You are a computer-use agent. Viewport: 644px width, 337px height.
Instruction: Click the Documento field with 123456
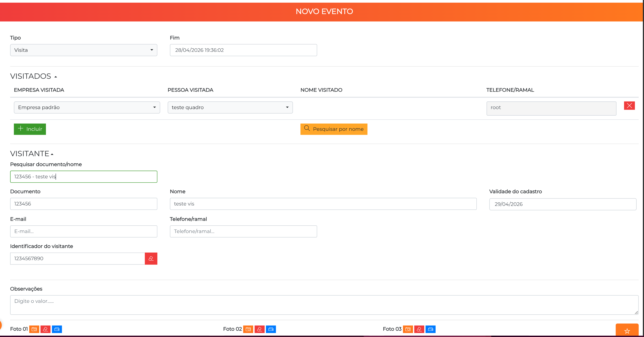click(84, 204)
